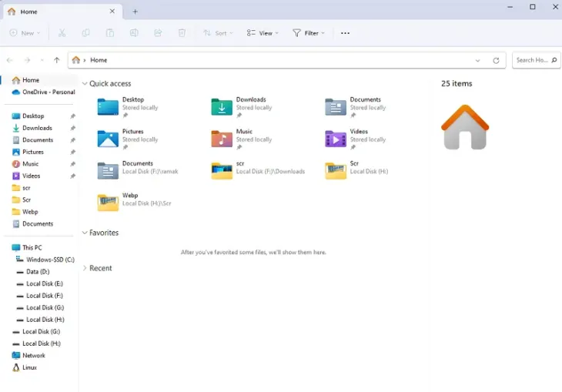Open the Filter dropdown menu
This screenshot has height=392, width=562.
point(308,33)
